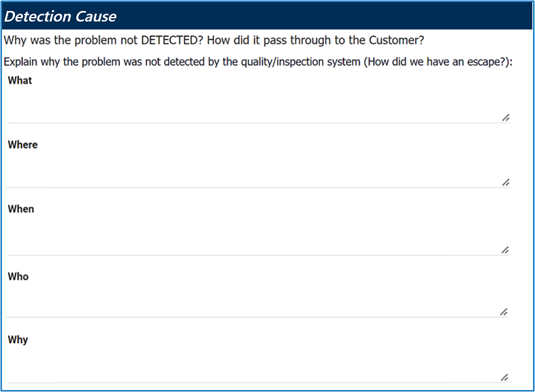
Task: Click the Who field resize grip
Action: point(504,312)
